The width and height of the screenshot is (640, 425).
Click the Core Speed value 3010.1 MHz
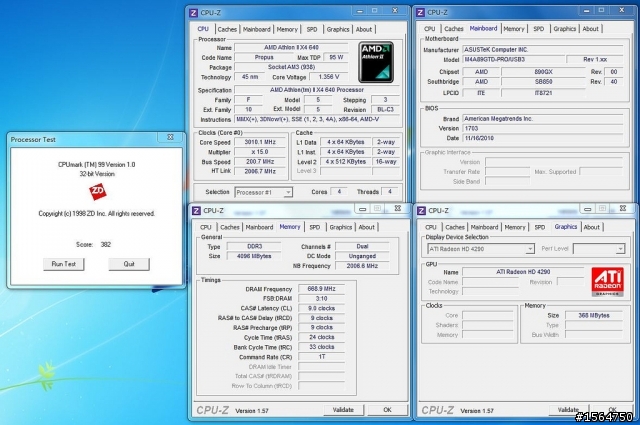point(260,142)
